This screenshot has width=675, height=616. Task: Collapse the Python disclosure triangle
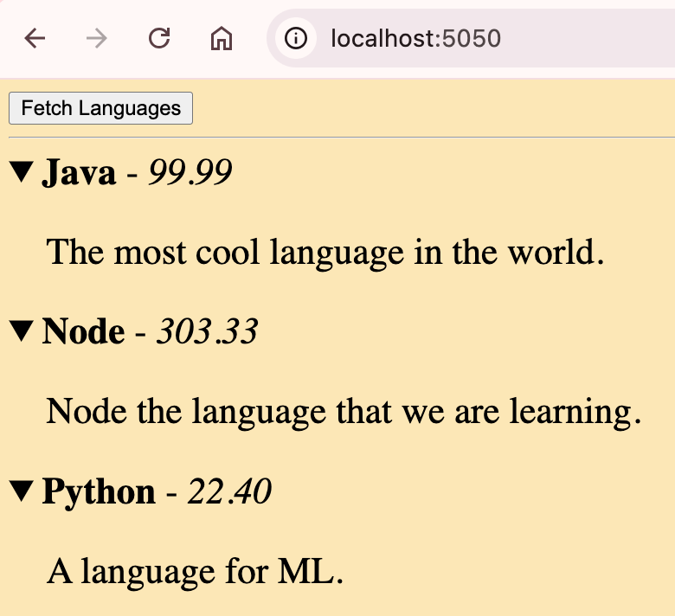(x=21, y=492)
